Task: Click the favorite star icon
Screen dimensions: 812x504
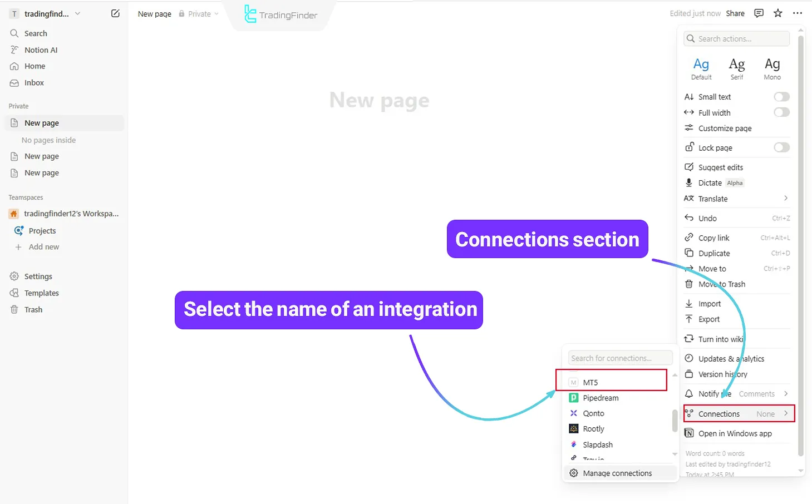Action: 777,13
